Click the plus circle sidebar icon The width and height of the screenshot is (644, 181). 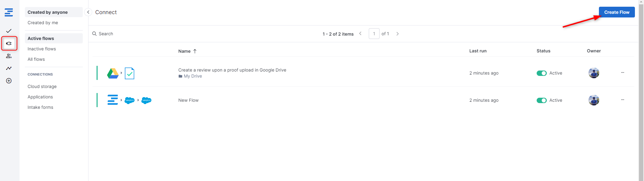tap(9, 81)
